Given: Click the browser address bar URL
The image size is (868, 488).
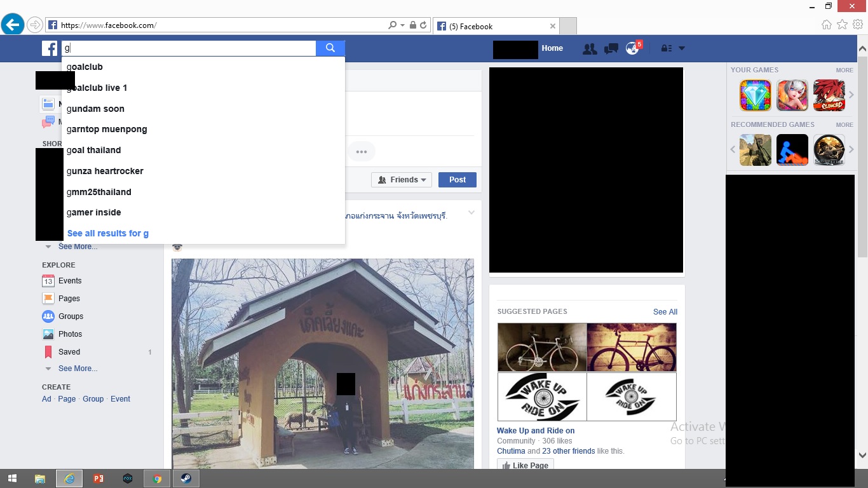Looking at the screenshot, I should [109, 25].
